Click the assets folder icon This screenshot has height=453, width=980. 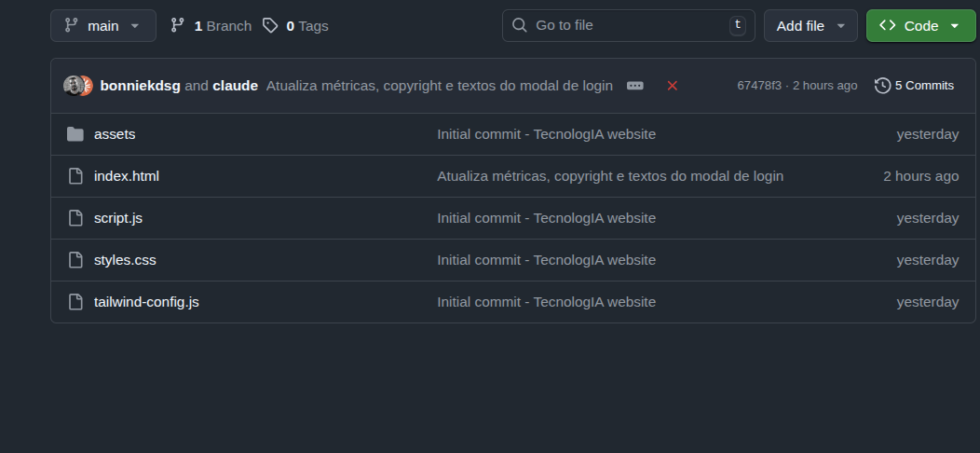click(75, 134)
